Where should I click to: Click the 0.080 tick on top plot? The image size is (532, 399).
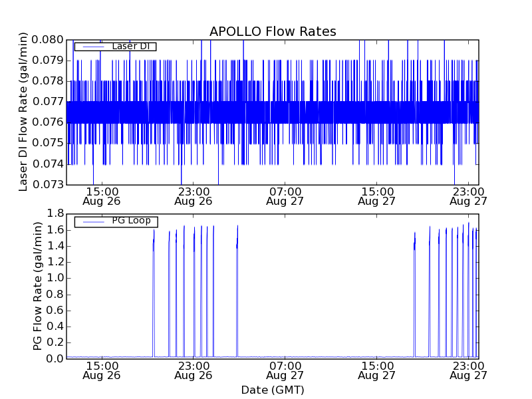[47, 40]
